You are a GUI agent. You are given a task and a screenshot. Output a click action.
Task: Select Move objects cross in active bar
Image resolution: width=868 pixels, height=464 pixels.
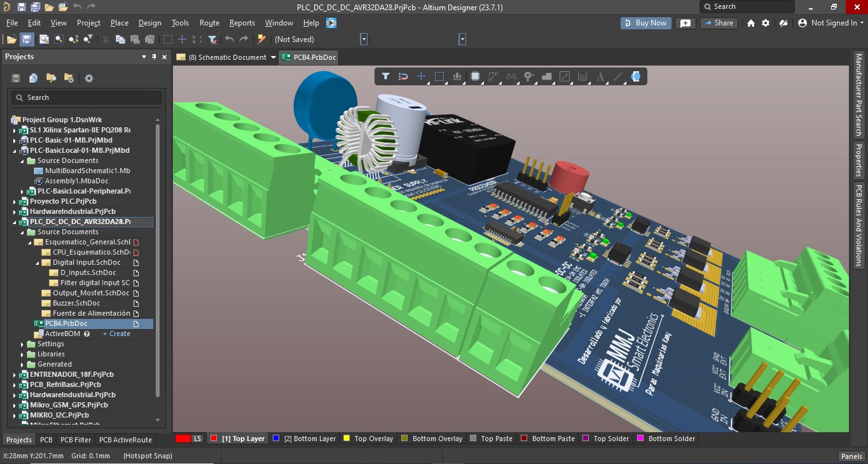(x=421, y=76)
